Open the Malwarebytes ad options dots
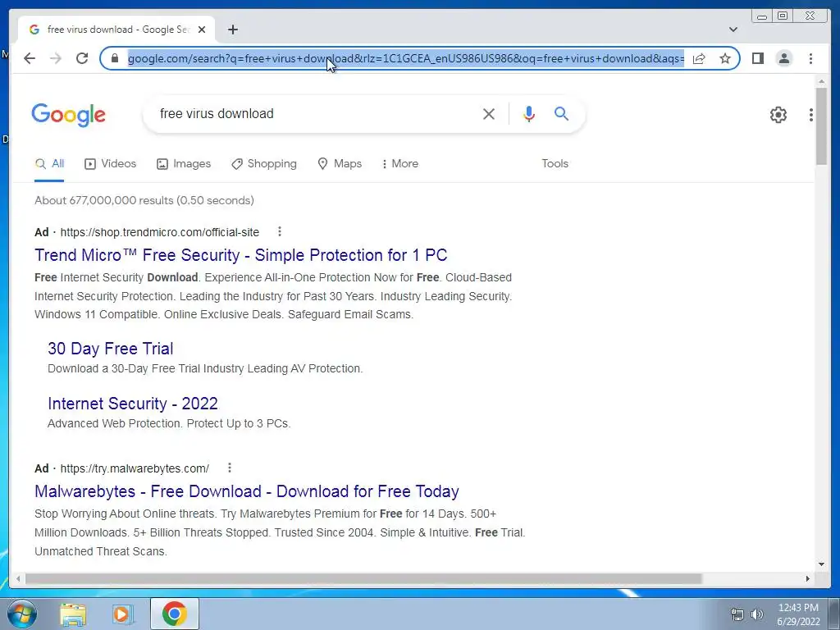 point(230,468)
